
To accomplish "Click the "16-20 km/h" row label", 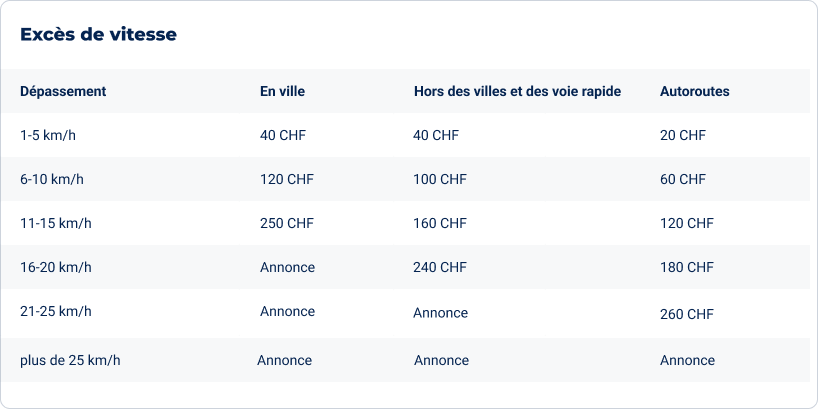I will [56, 267].
